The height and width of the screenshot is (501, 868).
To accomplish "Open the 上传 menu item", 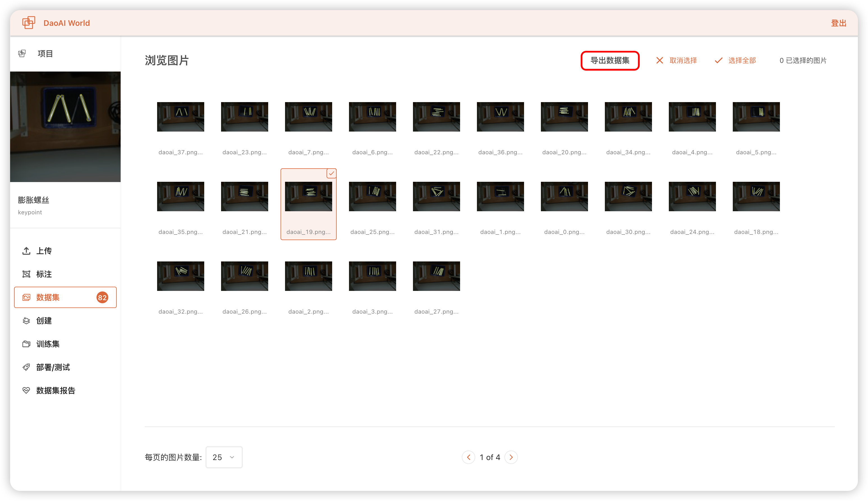I will [x=65, y=251].
